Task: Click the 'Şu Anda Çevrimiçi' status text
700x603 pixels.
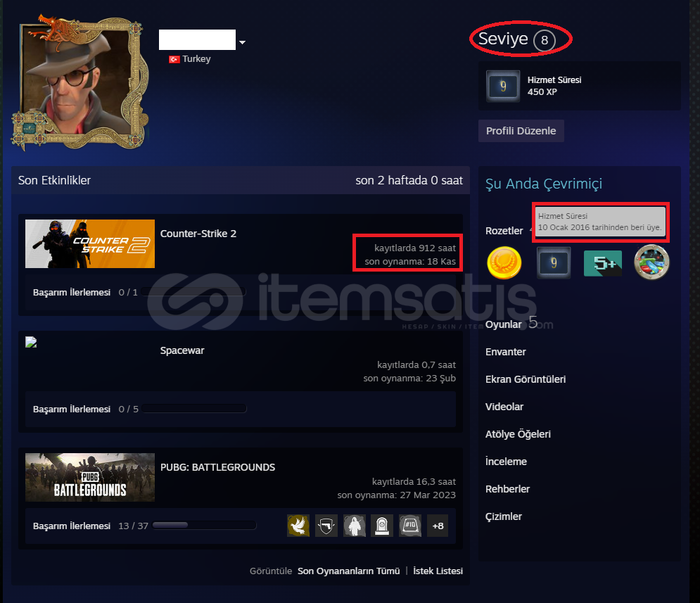Action: point(543,184)
